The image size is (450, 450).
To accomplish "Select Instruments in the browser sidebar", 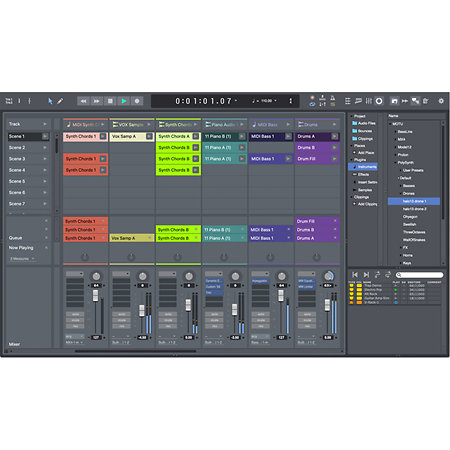I will [x=363, y=167].
